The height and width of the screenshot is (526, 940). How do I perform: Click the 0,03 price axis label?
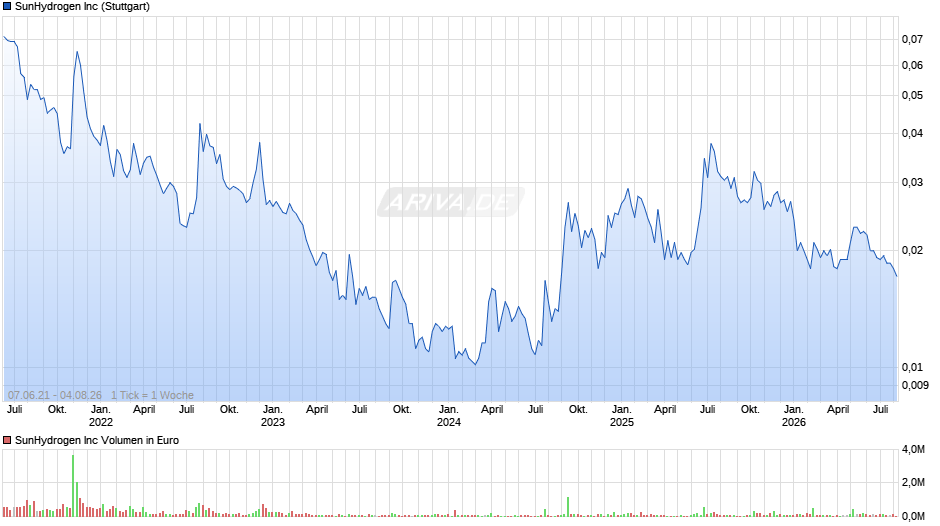(x=912, y=182)
